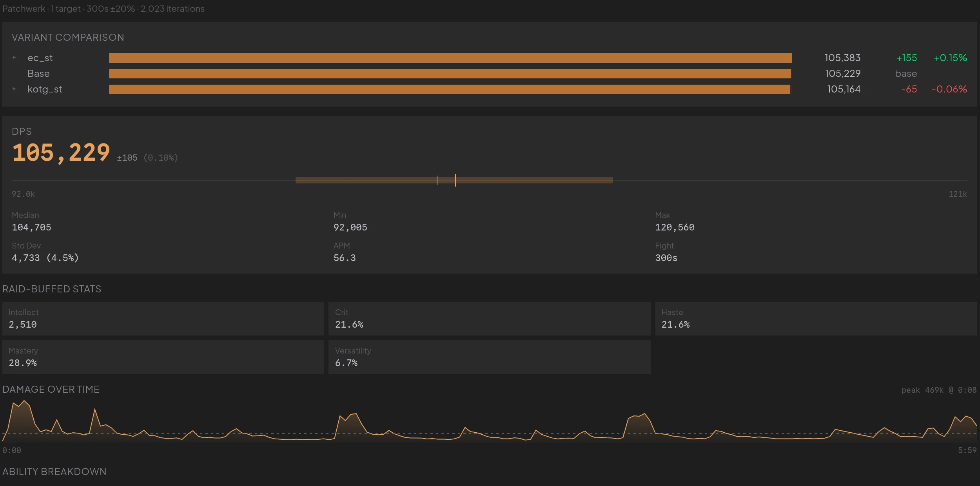
Task: Click the orange mean marker on range bar
Action: point(455,180)
